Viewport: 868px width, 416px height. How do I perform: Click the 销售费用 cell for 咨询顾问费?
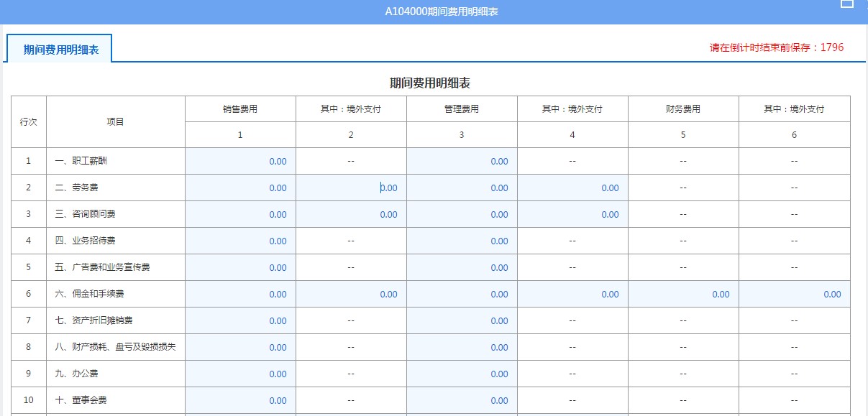pos(240,214)
